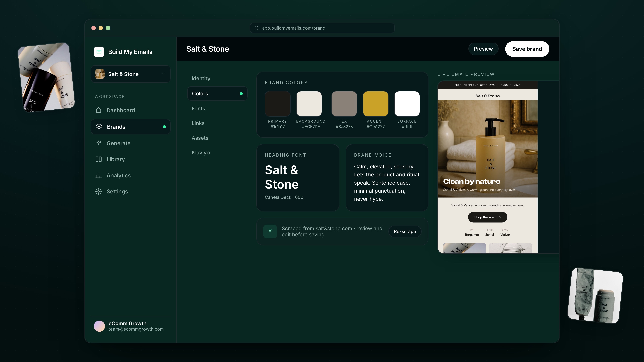
Task: Click the Shop the scent button in preview
Action: click(x=487, y=217)
